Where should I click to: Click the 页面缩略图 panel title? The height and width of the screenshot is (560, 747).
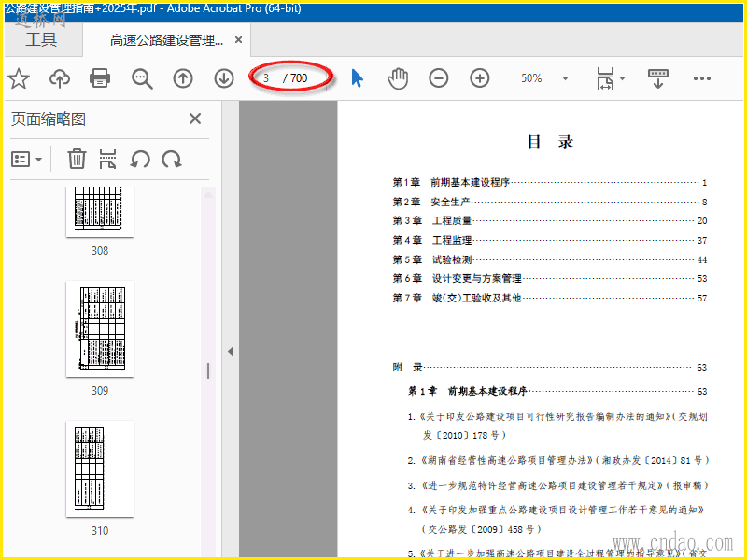point(49,119)
